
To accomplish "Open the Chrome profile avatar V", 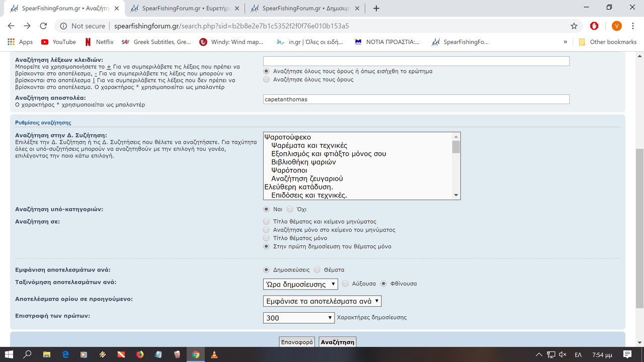I will coord(617,26).
